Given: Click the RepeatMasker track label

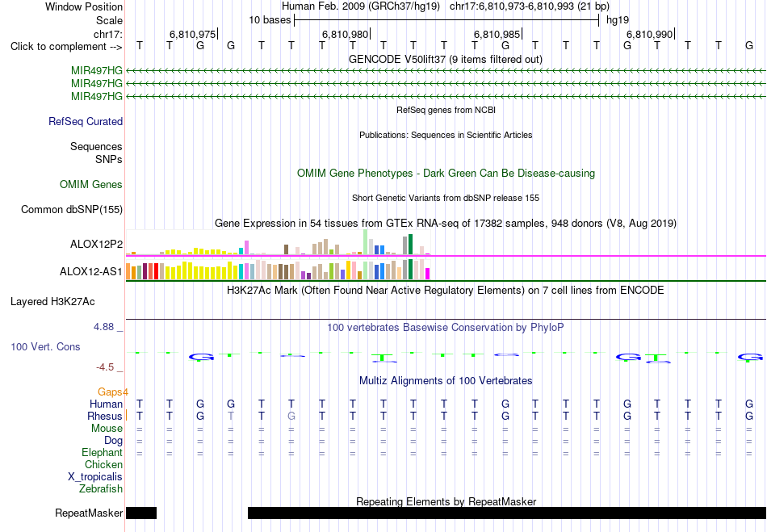Looking at the screenshot, I should (x=89, y=513).
